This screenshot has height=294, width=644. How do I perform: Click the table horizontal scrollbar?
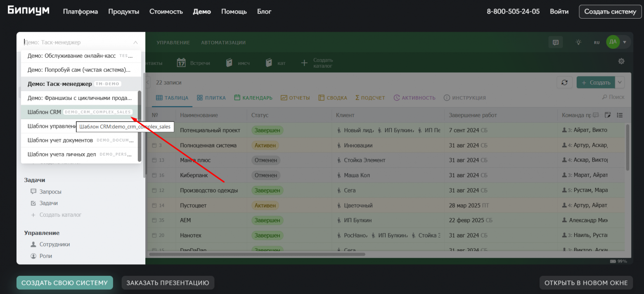(x=257, y=254)
